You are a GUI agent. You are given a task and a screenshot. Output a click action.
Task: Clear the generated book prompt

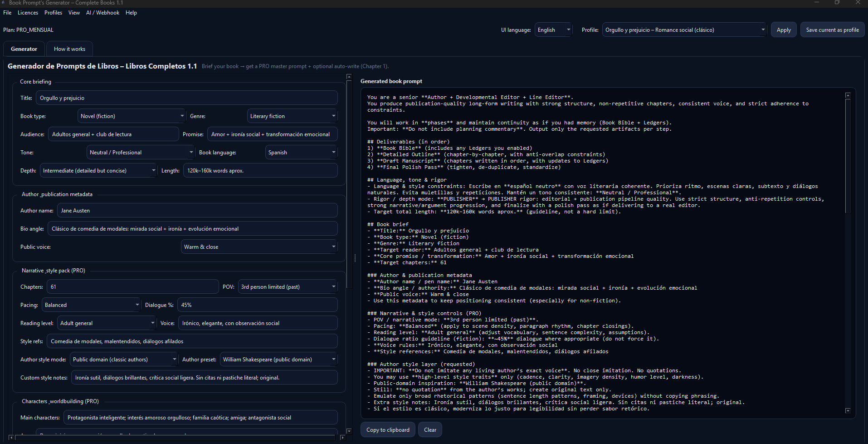[x=429, y=429]
